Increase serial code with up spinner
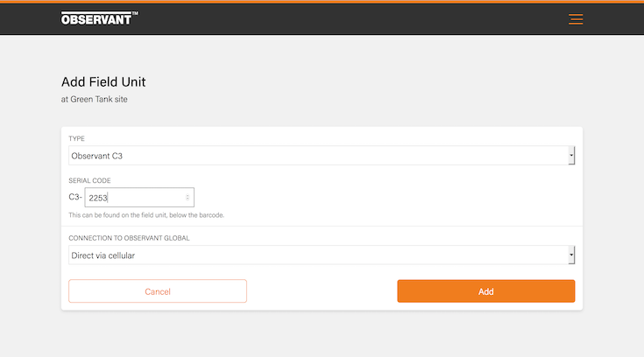 187,195
